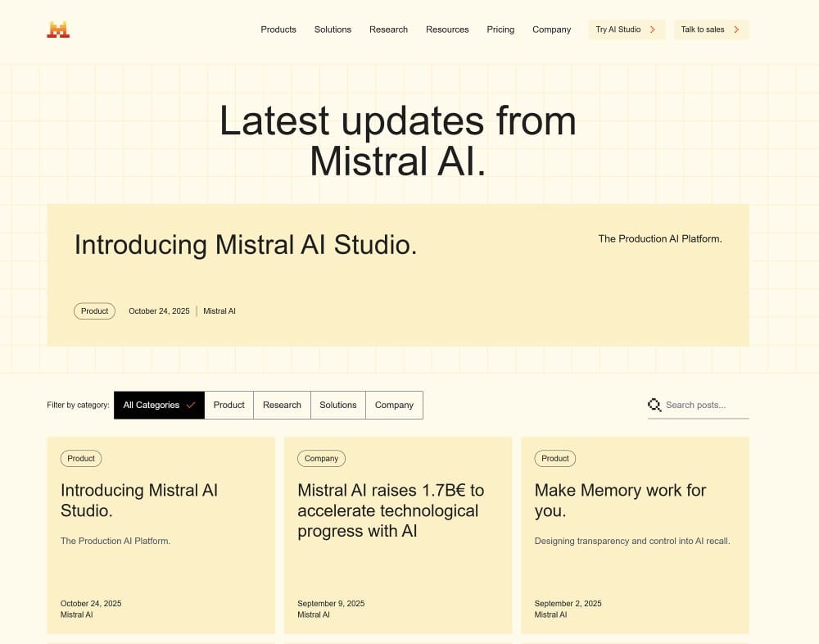This screenshot has width=819, height=644.
Task: Open the Research menu item
Action: (388, 29)
